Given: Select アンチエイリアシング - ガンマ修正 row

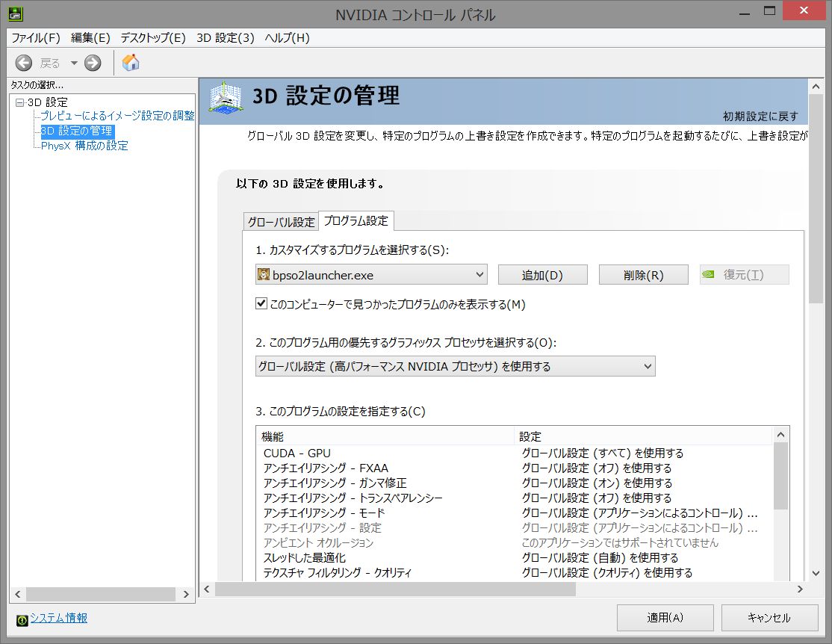Looking at the screenshot, I should [514, 483].
